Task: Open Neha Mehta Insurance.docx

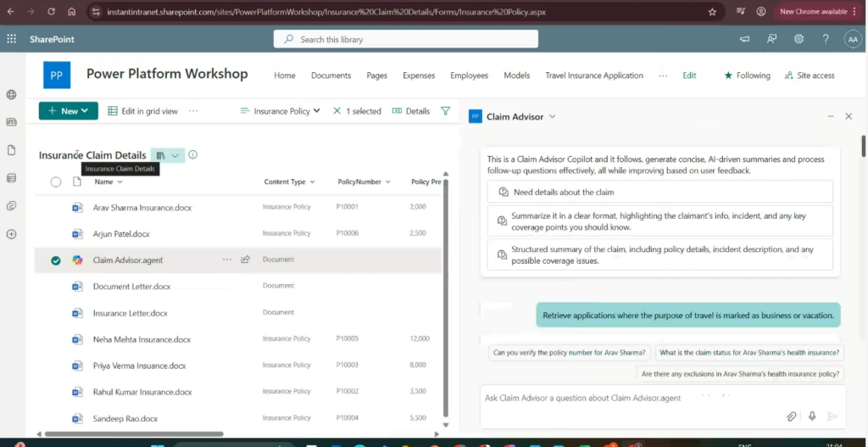Action: point(142,339)
